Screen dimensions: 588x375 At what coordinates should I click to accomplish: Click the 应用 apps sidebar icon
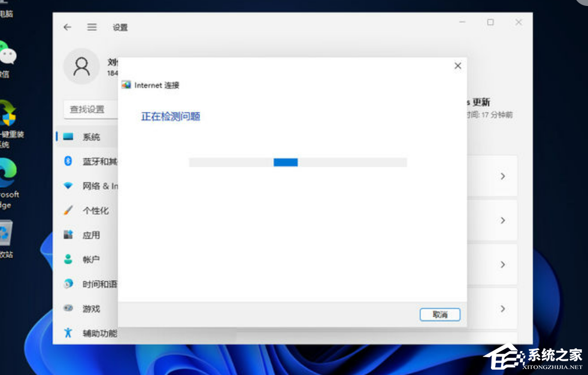[68, 235]
